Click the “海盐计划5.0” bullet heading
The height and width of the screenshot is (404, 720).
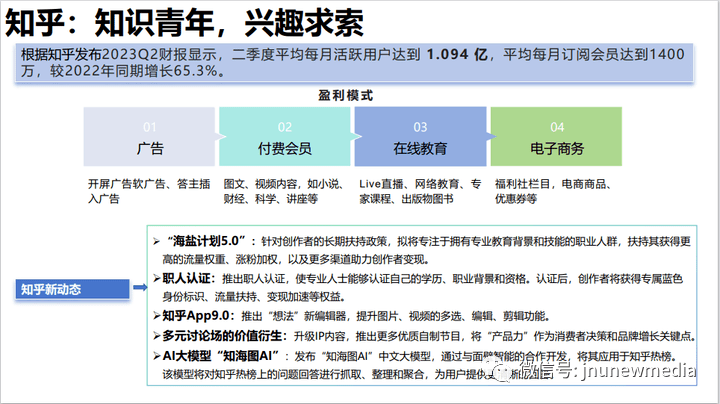(x=206, y=241)
